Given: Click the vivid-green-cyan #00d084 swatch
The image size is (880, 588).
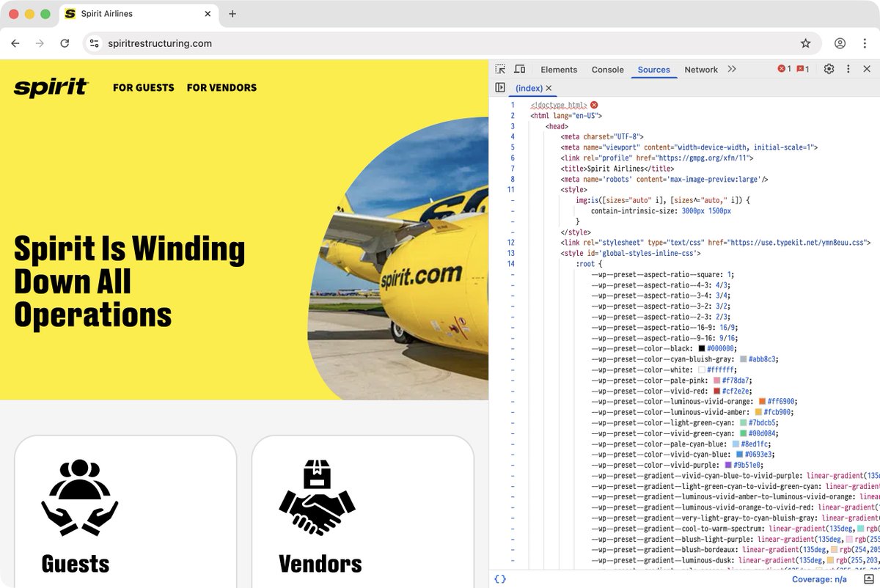Looking at the screenshot, I should pyautogui.click(x=744, y=434).
